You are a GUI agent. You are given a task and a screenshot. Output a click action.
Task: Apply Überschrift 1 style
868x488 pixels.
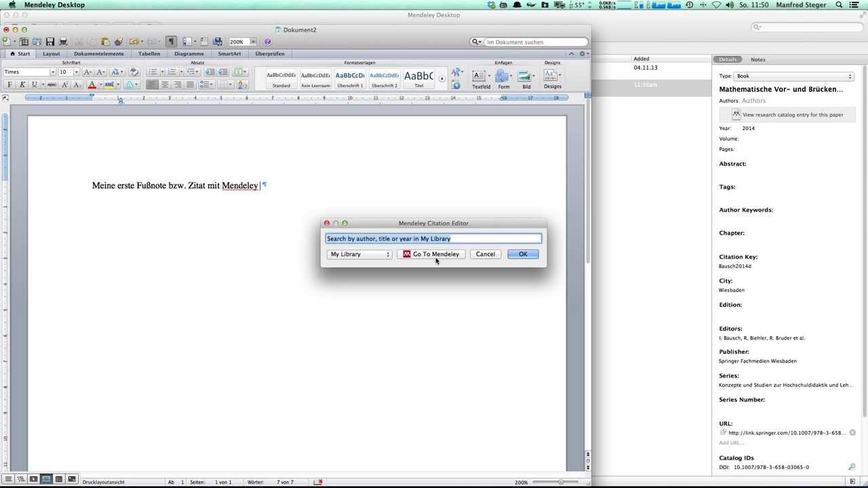pos(350,79)
